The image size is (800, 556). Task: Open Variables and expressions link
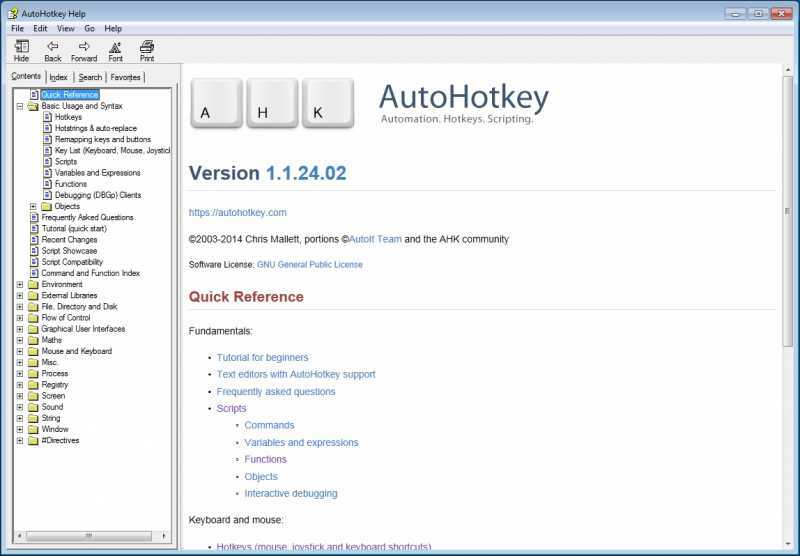tap(302, 443)
